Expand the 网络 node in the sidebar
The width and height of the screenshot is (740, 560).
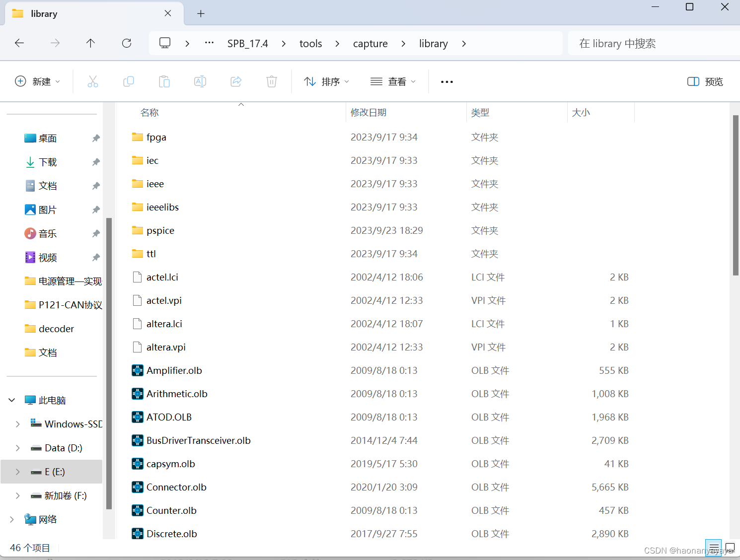(11, 519)
